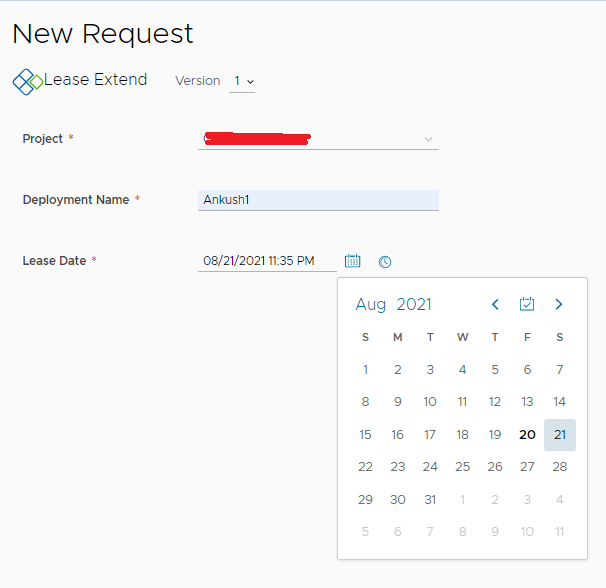The height and width of the screenshot is (588, 606).
Task: Pick August 31 in the calendar
Action: point(430,499)
